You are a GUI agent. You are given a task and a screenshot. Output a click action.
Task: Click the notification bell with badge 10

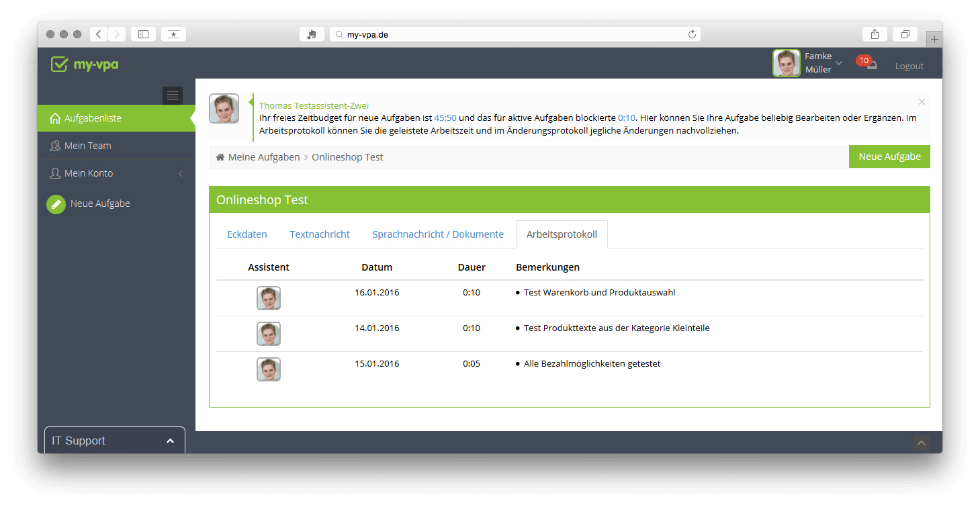point(868,64)
